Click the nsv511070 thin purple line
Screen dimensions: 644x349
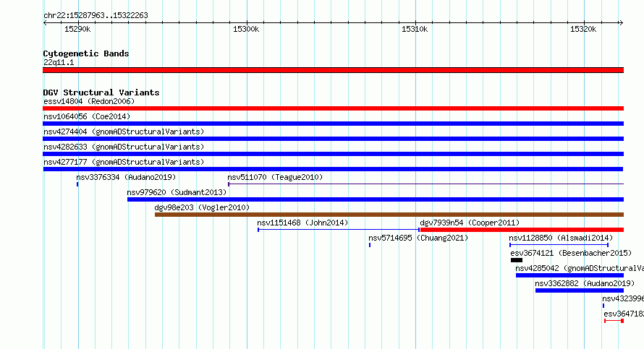click(x=426, y=184)
